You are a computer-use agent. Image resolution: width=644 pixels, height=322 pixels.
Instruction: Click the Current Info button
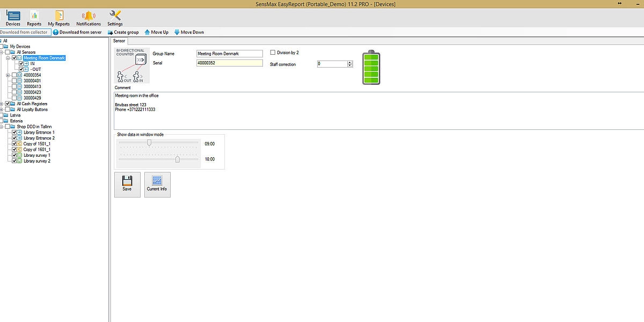click(157, 185)
